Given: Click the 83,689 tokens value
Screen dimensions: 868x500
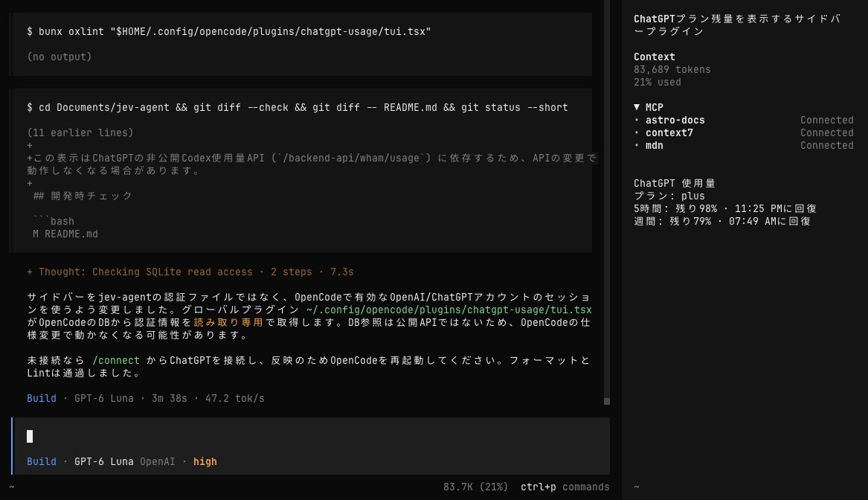Looking at the screenshot, I should pyautogui.click(x=672, y=70).
